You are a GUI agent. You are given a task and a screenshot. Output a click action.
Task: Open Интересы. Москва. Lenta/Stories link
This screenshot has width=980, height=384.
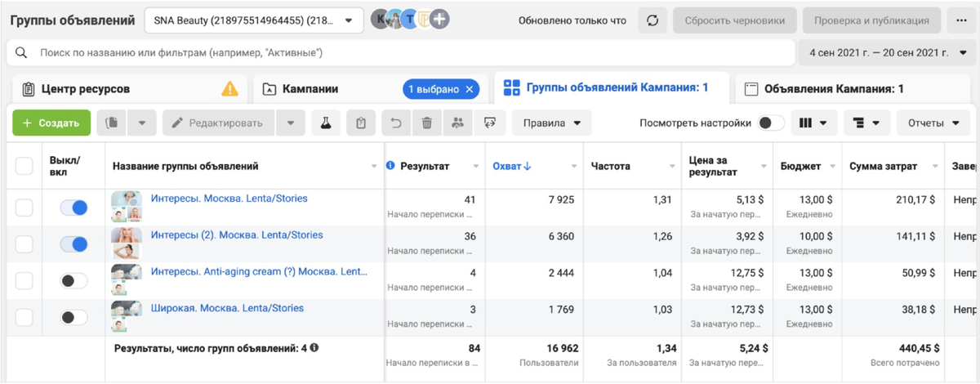point(229,199)
